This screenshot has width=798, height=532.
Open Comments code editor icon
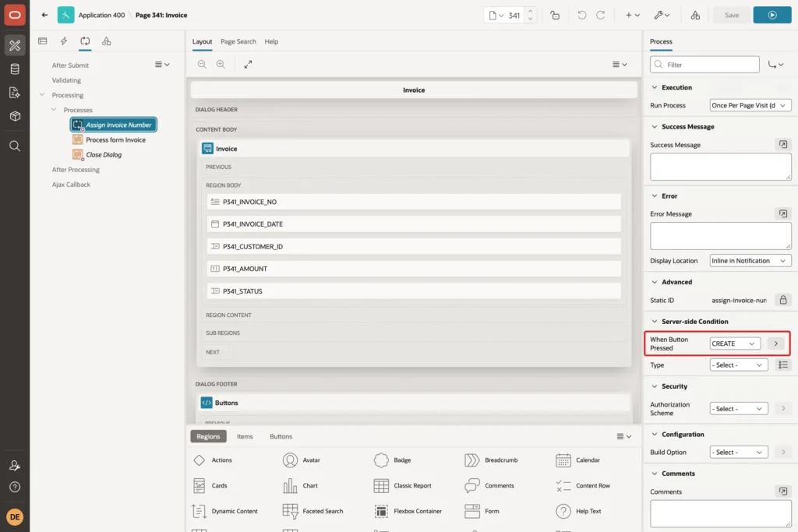782,491
